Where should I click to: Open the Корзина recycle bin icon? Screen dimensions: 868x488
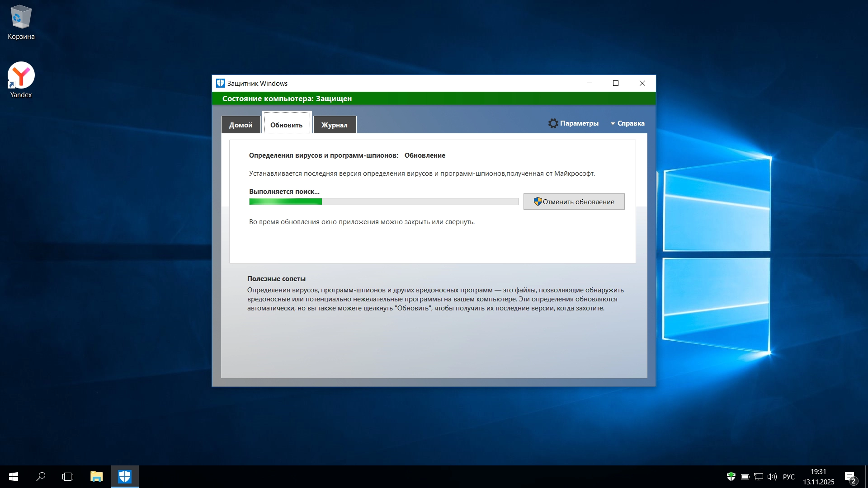[21, 18]
